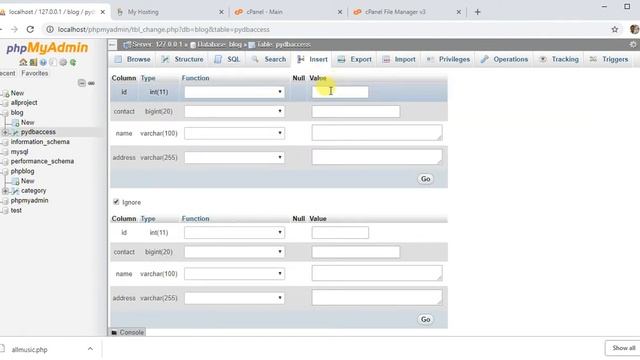Select the information_schema database

(40, 142)
